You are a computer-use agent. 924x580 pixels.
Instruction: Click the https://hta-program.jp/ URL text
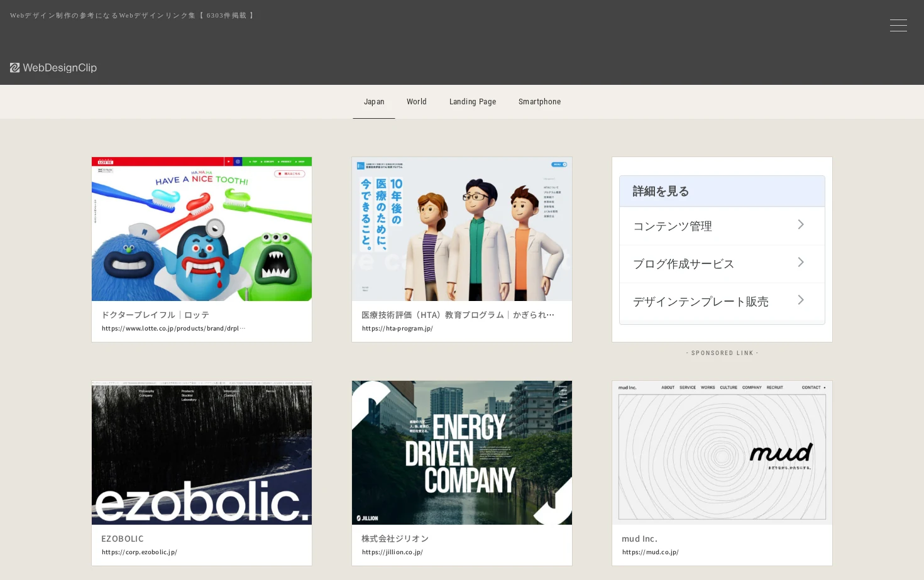coord(397,328)
